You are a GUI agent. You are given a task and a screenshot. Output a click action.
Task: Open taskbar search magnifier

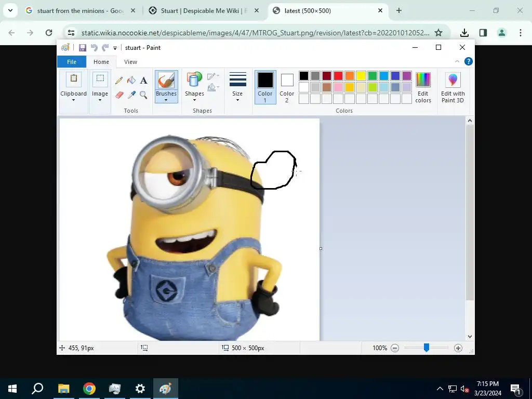point(37,389)
